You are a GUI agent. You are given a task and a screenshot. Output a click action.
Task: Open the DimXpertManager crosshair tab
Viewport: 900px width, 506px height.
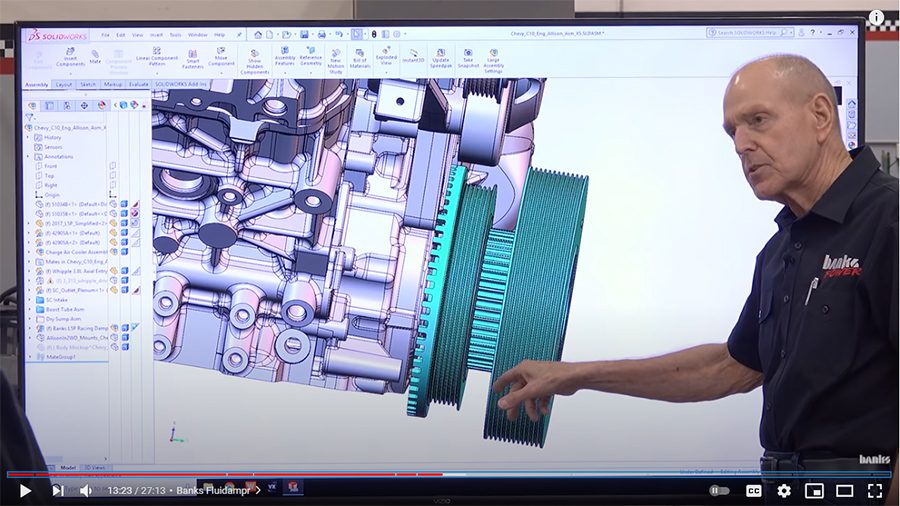tap(84, 106)
